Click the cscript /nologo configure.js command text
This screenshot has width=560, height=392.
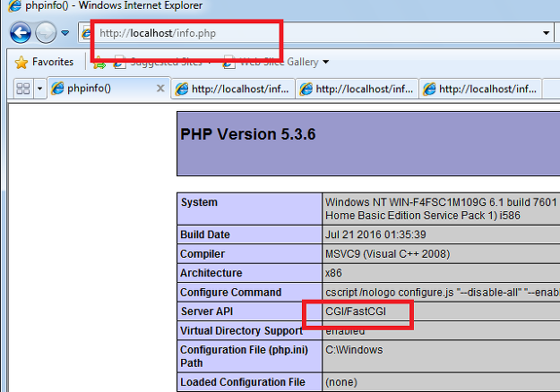442,293
